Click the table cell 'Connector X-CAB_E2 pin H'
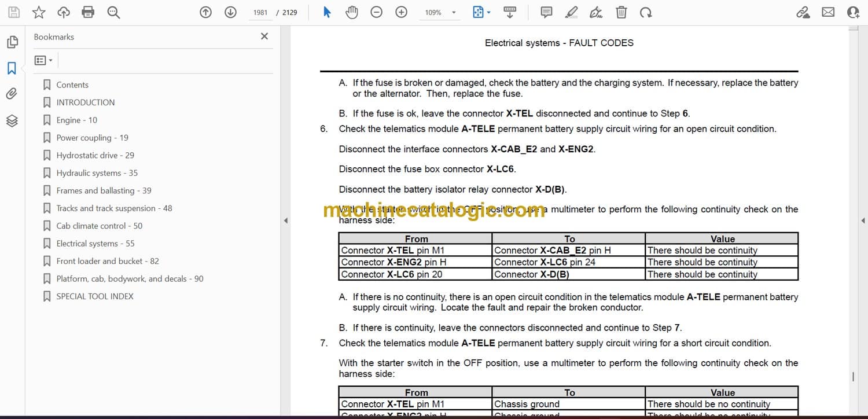The image size is (868, 419). pos(568,251)
